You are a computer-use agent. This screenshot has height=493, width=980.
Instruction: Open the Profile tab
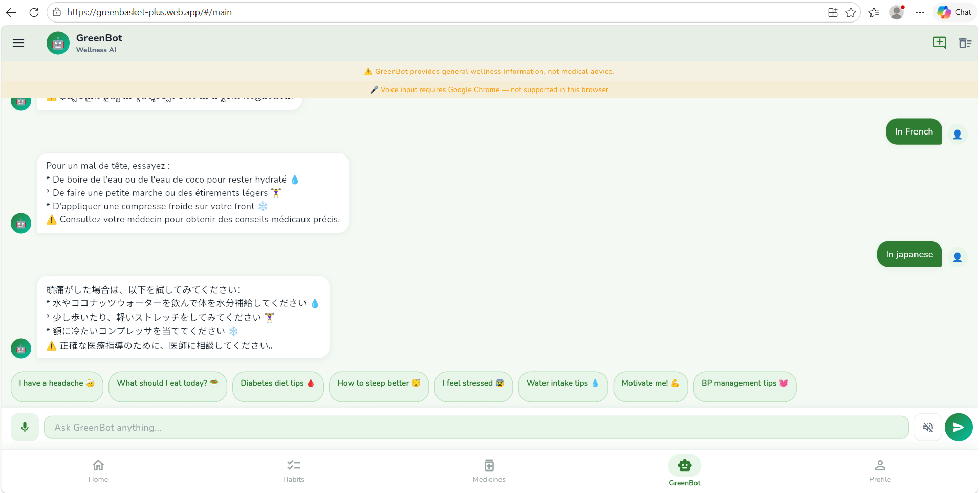[x=880, y=471]
